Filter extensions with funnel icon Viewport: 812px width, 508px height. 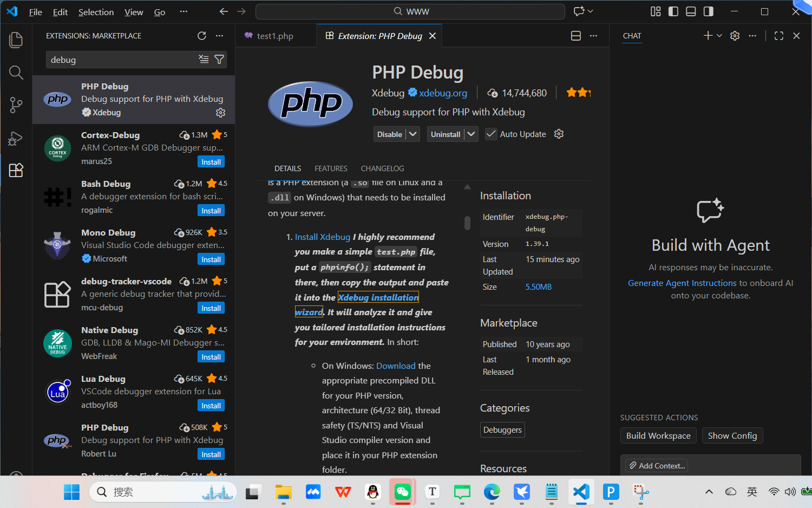(219, 60)
